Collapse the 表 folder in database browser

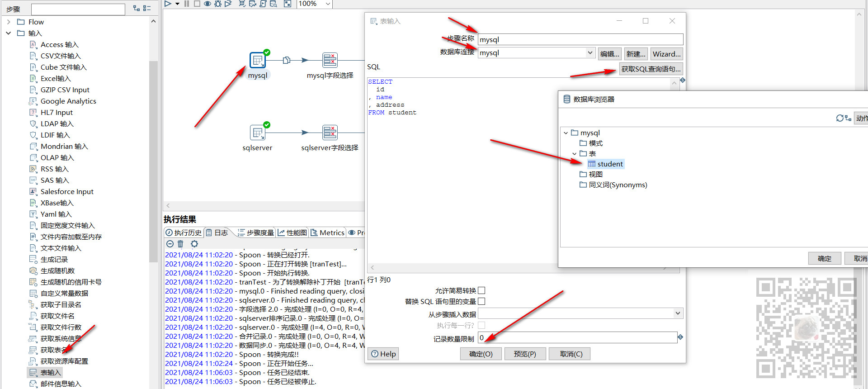pos(574,154)
